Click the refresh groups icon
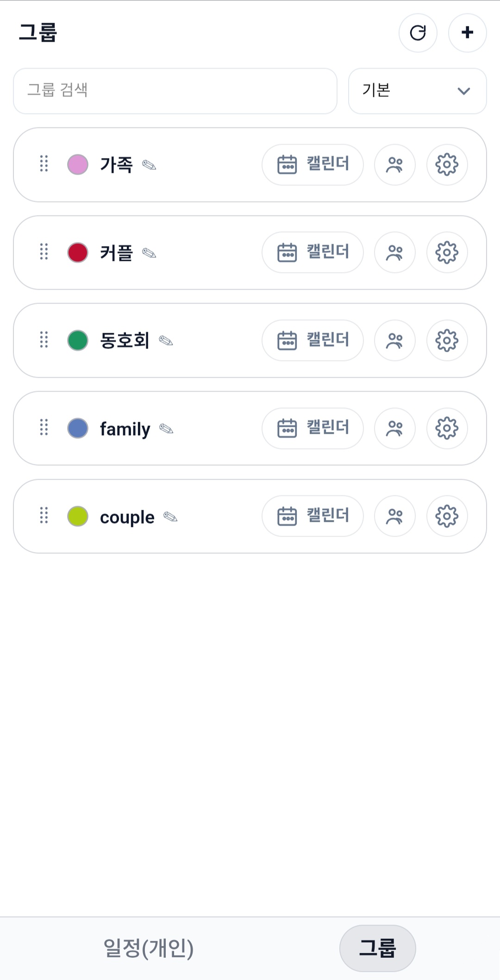 (x=418, y=33)
